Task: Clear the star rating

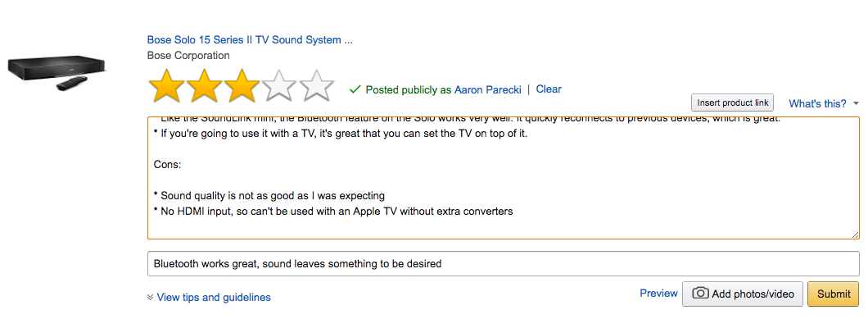Action: tap(549, 89)
